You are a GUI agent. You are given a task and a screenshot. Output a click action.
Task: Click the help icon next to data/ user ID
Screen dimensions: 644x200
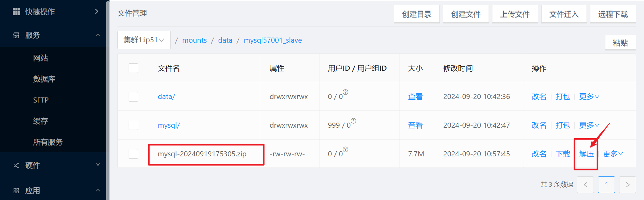(x=345, y=92)
